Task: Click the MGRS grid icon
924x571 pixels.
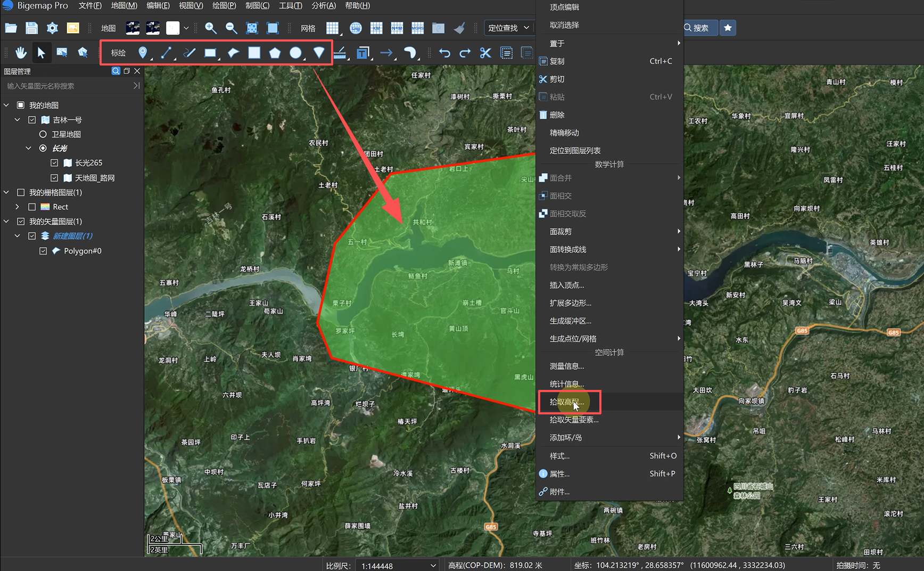Action: coord(418,28)
